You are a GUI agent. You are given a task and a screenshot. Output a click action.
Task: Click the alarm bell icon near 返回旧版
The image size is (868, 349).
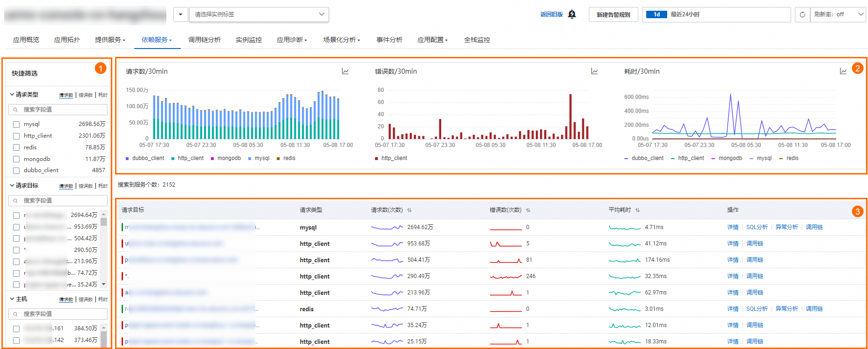pos(572,14)
